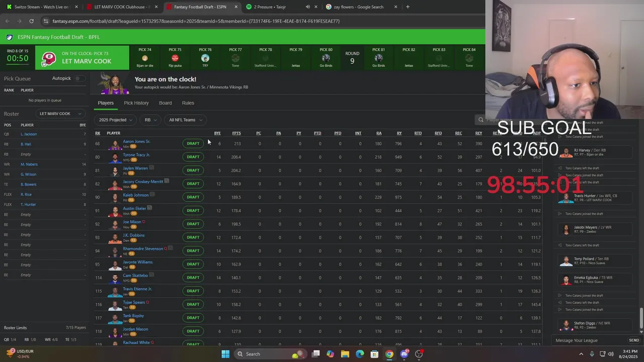Open Google Chrome from taskbar
Screen dimensions: 644x362
click(389, 354)
